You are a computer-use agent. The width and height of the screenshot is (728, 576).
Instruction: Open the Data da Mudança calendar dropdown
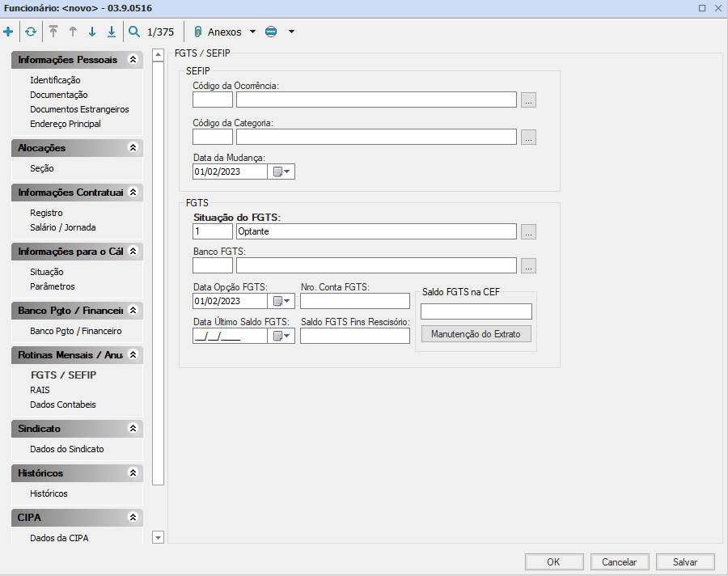coord(281,172)
